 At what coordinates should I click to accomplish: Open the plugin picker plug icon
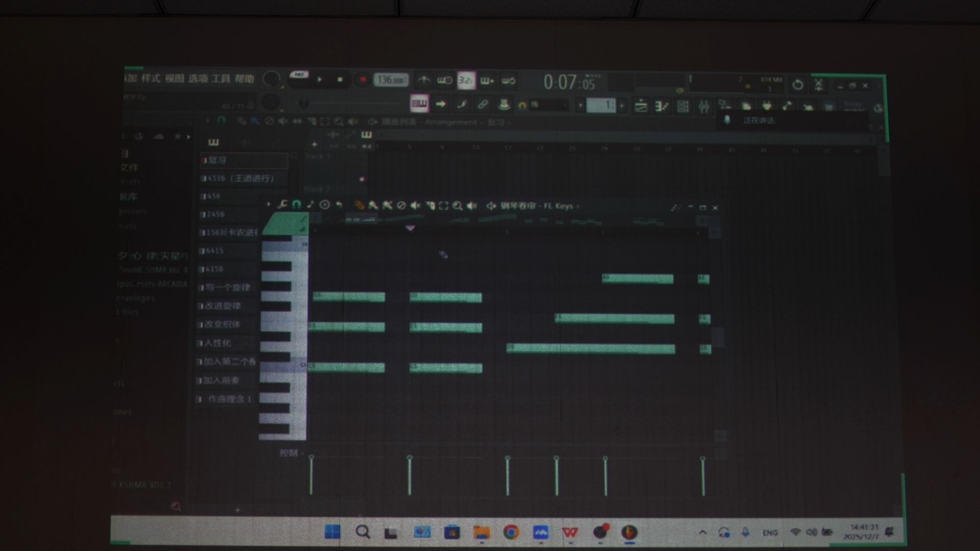click(x=767, y=106)
